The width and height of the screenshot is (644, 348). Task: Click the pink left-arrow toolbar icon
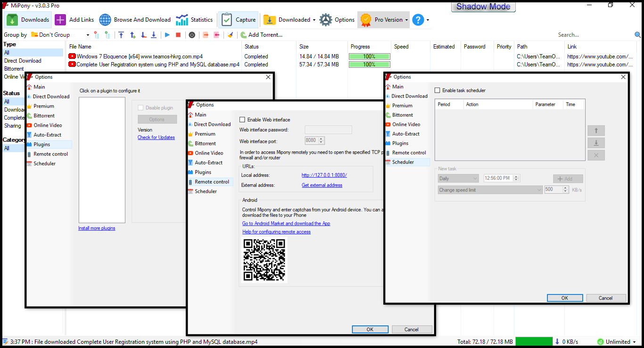tap(216, 35)
